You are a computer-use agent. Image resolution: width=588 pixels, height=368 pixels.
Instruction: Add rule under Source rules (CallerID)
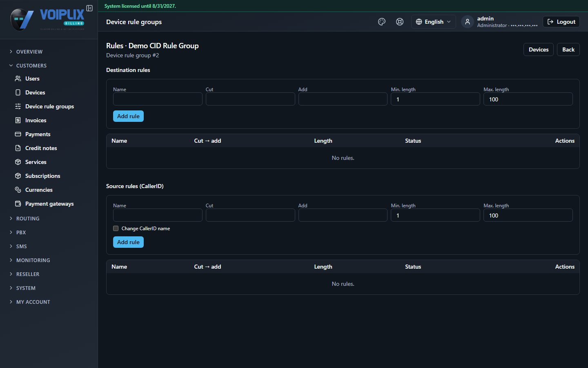tap(128, 242)
